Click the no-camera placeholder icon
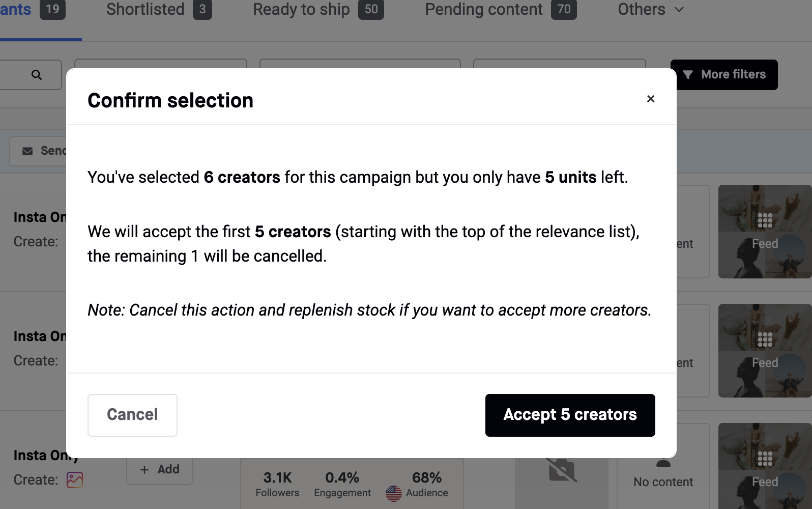Image resolution: width=812 pixels, height=509 pixels. coord(562,471)
